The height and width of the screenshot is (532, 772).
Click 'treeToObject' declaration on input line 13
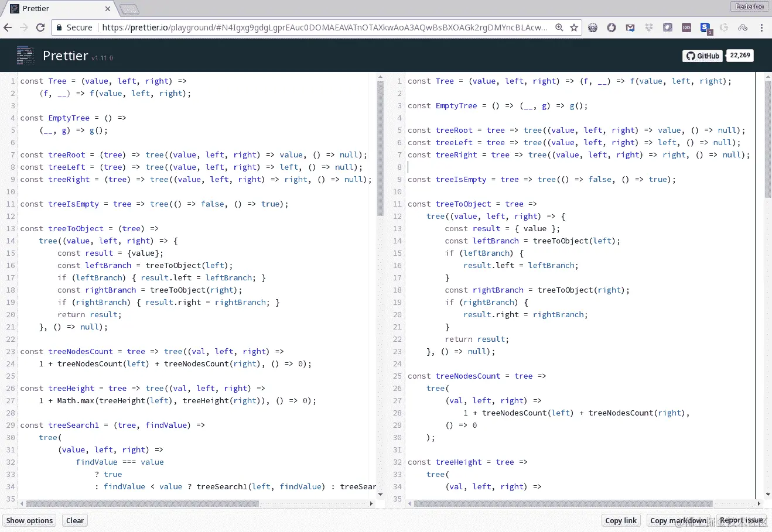[76, 228]
